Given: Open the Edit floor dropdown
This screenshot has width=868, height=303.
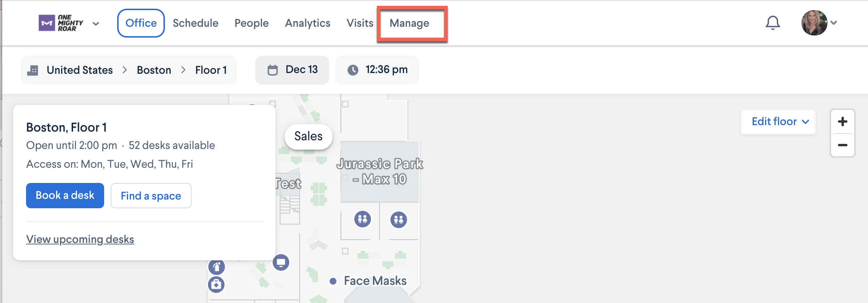Looking at the screenshot, I should [x=779, y=121].
